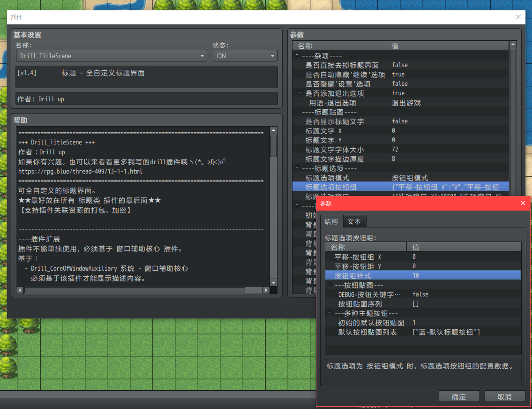
Task: Collapse the 是否添加退出选项 row
Action: click(300, 92)
